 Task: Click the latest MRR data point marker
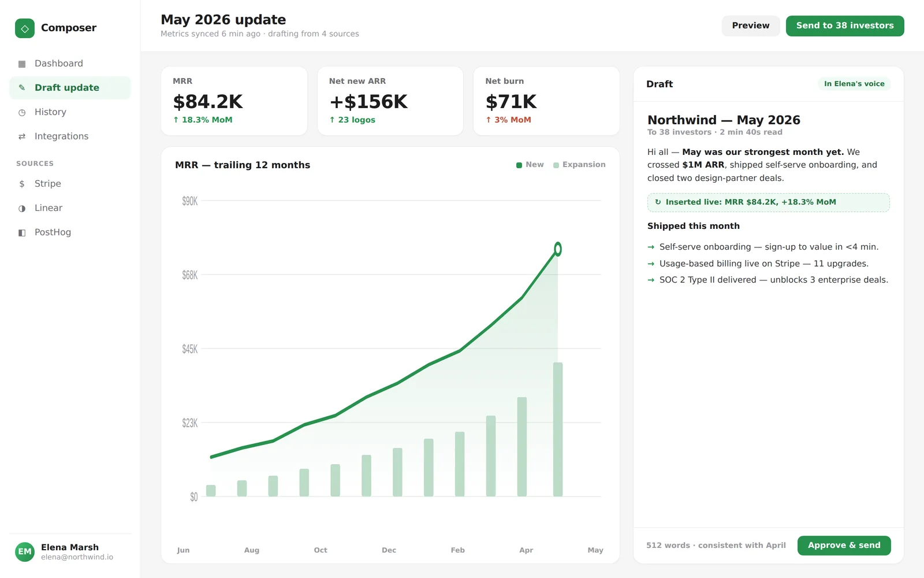(558, 249)
